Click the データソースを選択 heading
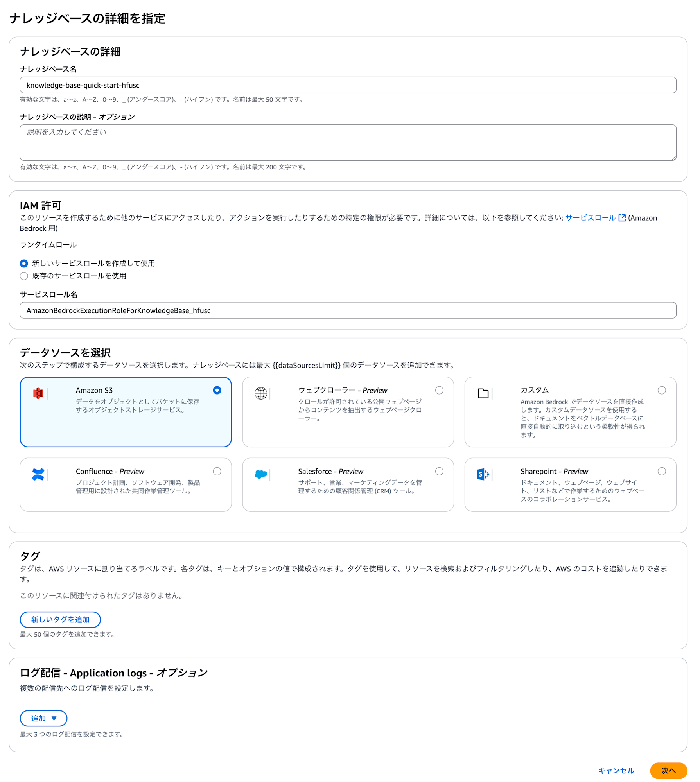Viewport: 700px width, 782px height. click(65, 353)
